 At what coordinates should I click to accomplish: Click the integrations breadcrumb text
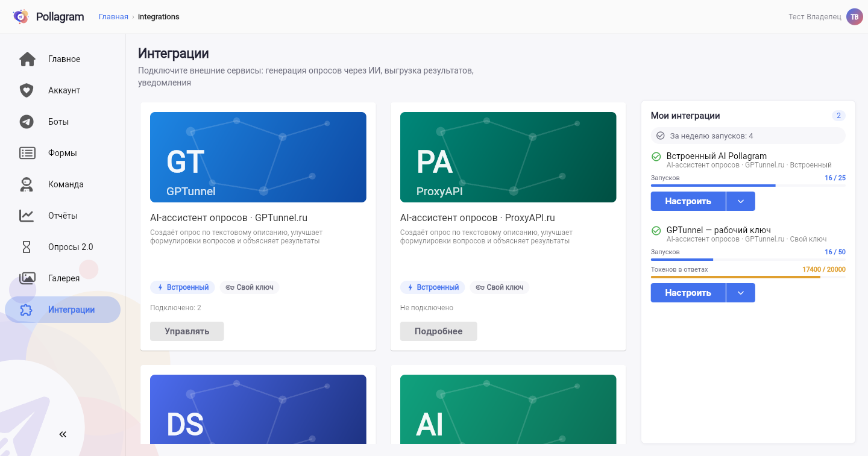coord(159,17)
